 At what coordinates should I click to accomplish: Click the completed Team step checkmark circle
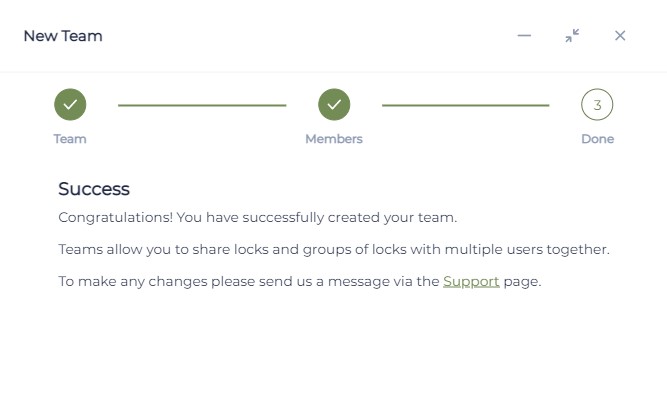(x=70, y=105)
